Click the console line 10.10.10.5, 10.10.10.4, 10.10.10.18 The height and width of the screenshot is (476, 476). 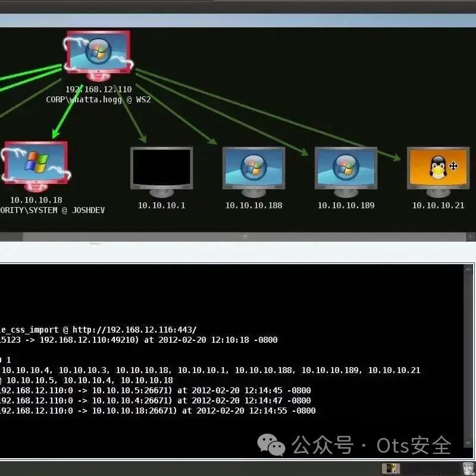click(86, 380)
